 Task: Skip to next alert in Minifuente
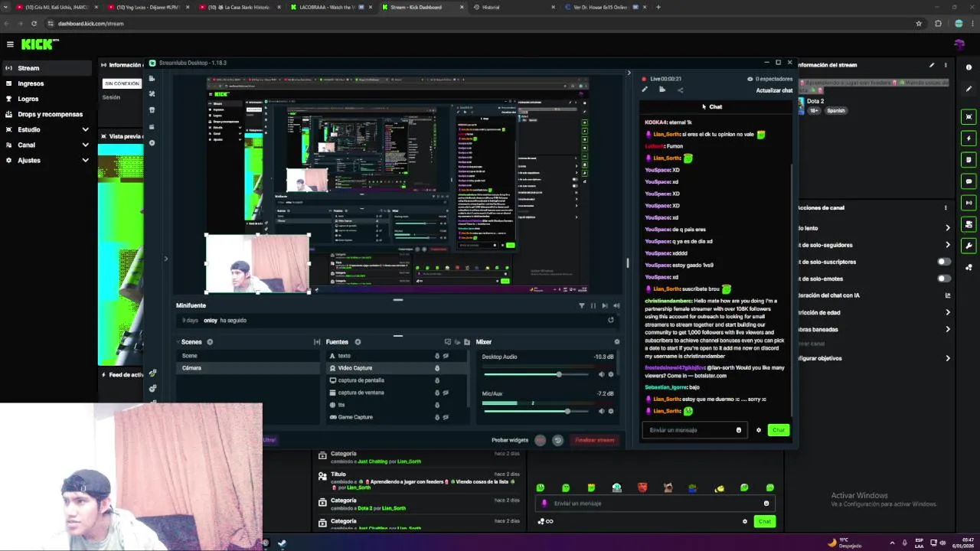point(604,305)
